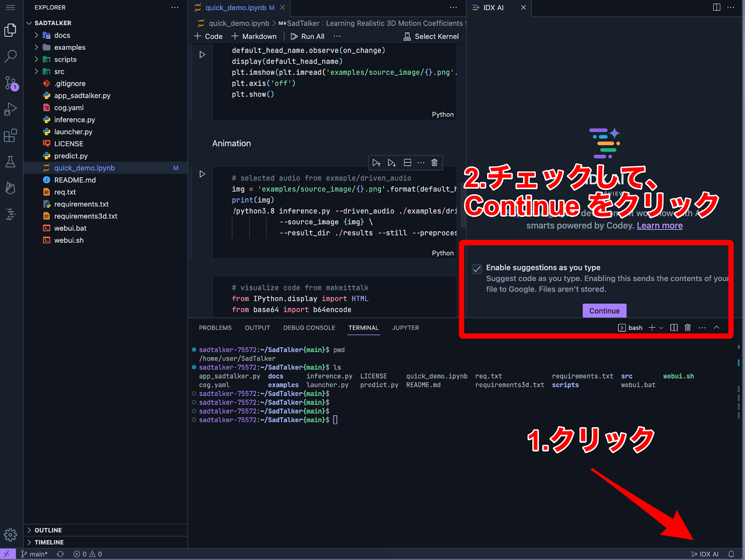Kill the terminal with trash icon
Viewport: 745px width, 560px height.
coord(688,328)
